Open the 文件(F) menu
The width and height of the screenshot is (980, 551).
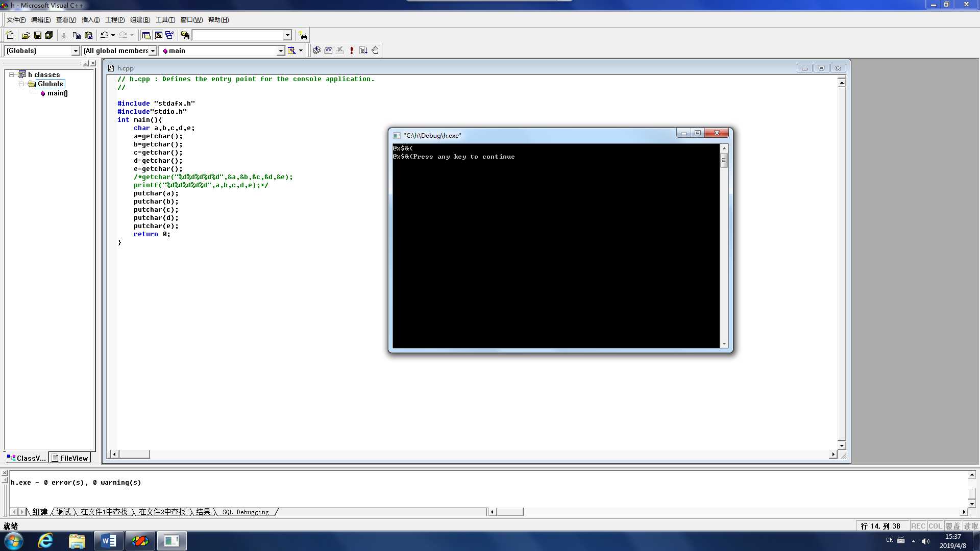(x=16, y=20)
